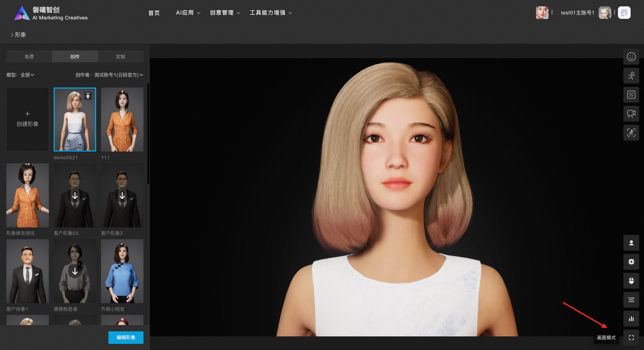Click the keyboard shortcuts icon

631,300
